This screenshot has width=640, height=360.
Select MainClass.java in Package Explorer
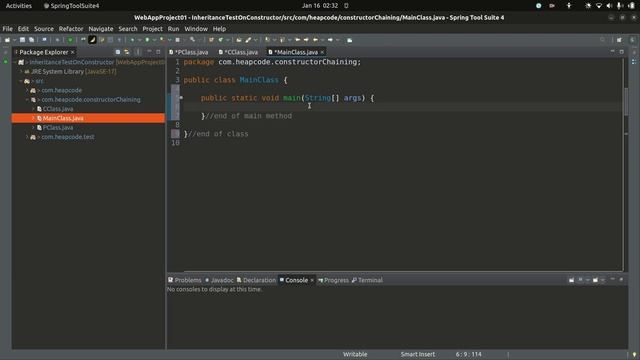pos(88,118)
